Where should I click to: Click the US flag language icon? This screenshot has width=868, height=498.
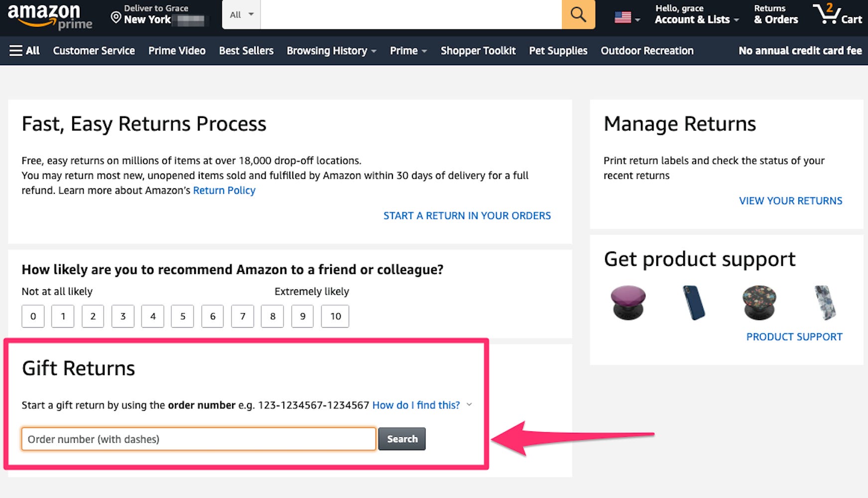623,17
